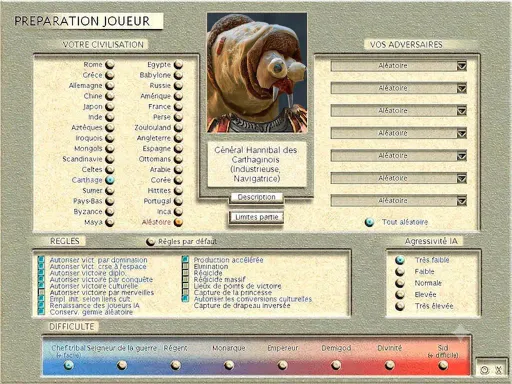Click the Limites partie button
The width and height of the screenshot is (512, 384).
pos(256,217)
